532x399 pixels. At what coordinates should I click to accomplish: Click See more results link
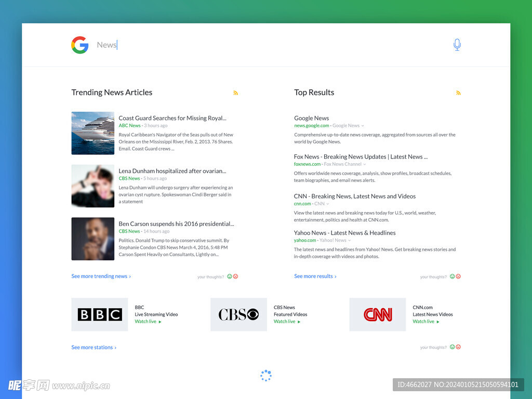click(315, 276)
